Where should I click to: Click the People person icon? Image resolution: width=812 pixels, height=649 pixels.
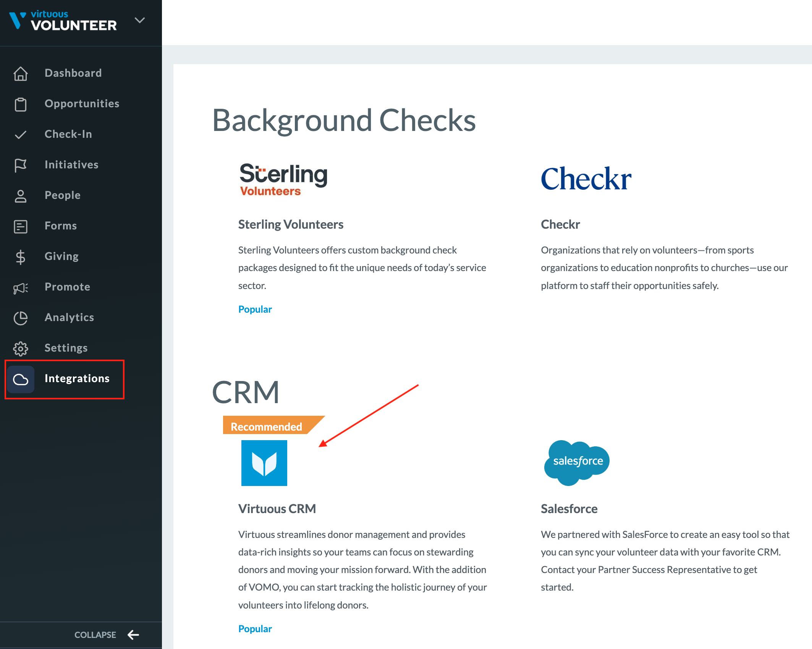tap(21, 195)
